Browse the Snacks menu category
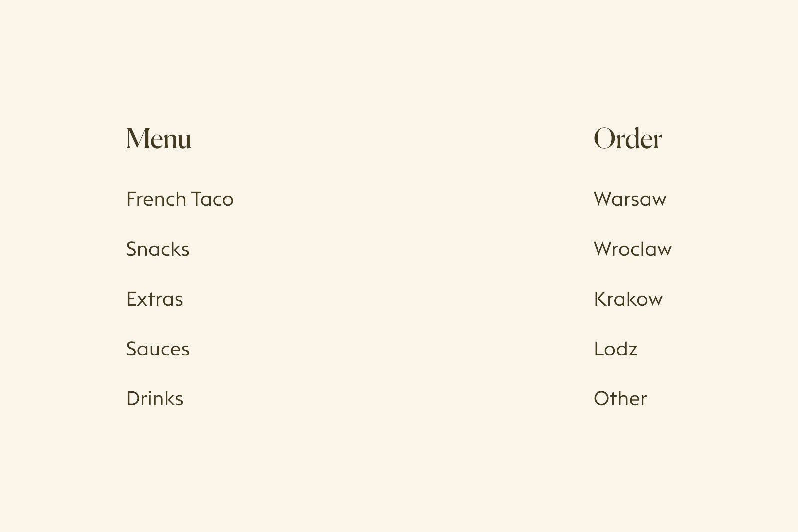Screen dimensions: 798x532 point(158,249)
